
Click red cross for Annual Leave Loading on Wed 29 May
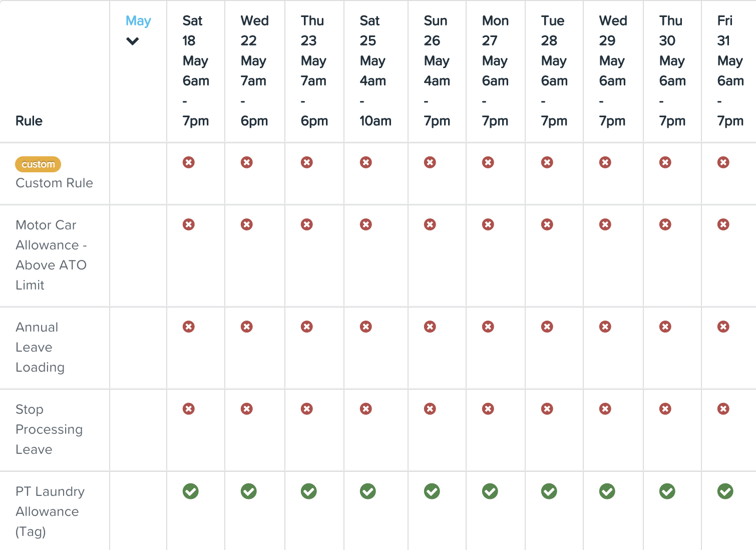click(605, 327)
